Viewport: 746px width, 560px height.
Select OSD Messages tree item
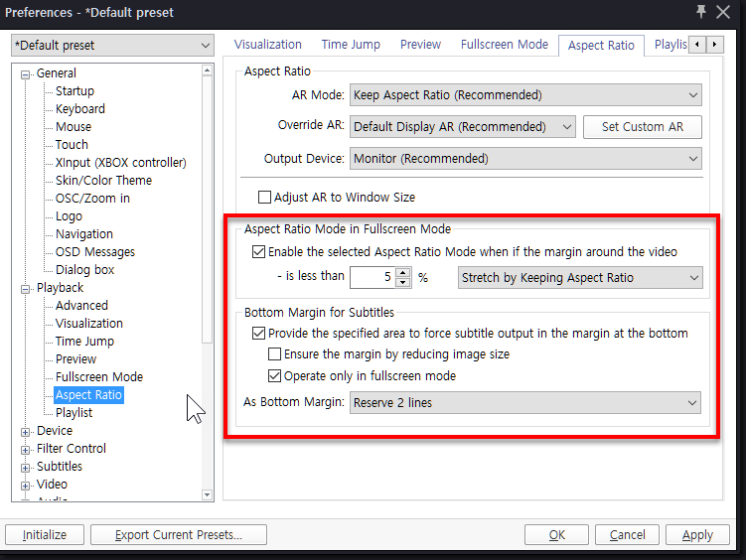95,252
